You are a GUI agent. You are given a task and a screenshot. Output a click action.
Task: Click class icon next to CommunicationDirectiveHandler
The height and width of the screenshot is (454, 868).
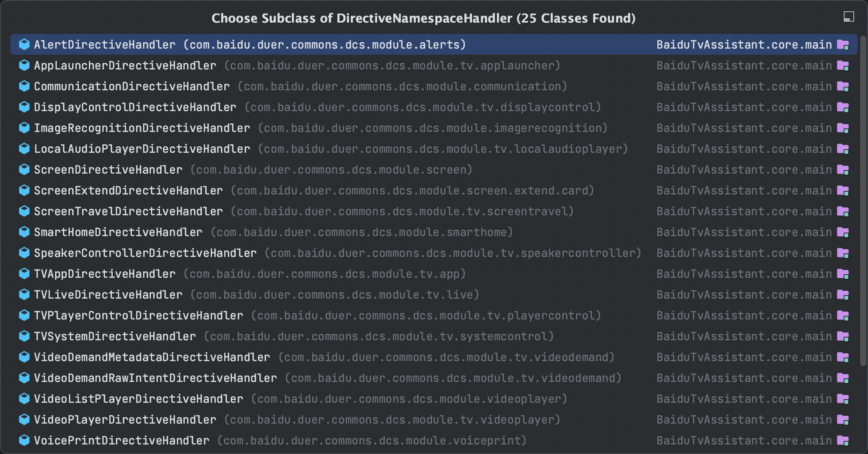pyautogui.click(x=24, y=86)
